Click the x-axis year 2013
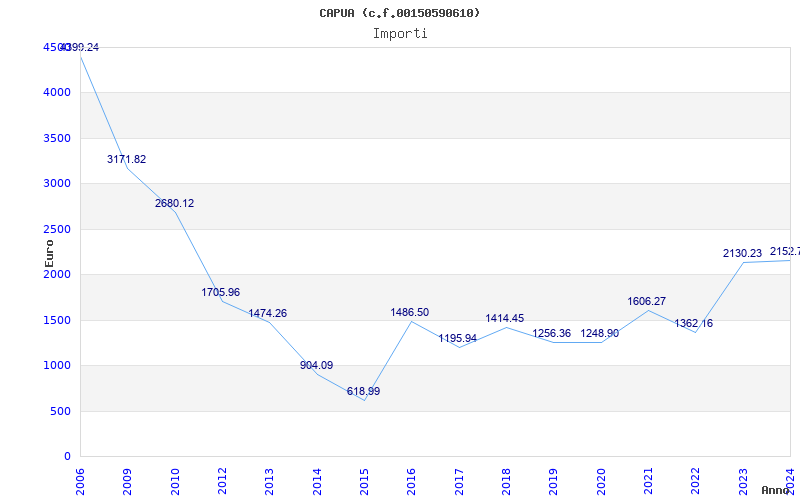This screenshot has height=500, width=800. 269,482
